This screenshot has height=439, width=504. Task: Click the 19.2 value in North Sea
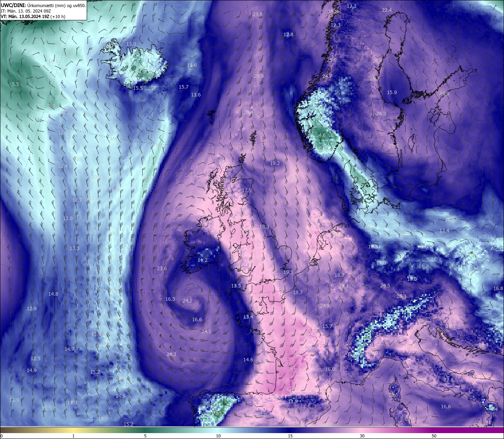275,163
